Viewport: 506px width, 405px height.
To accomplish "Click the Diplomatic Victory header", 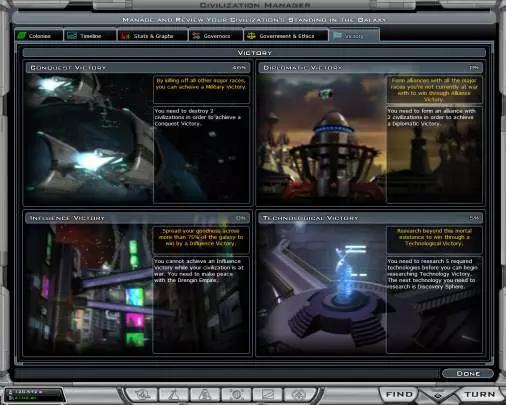I will click(x=370, y=68).
